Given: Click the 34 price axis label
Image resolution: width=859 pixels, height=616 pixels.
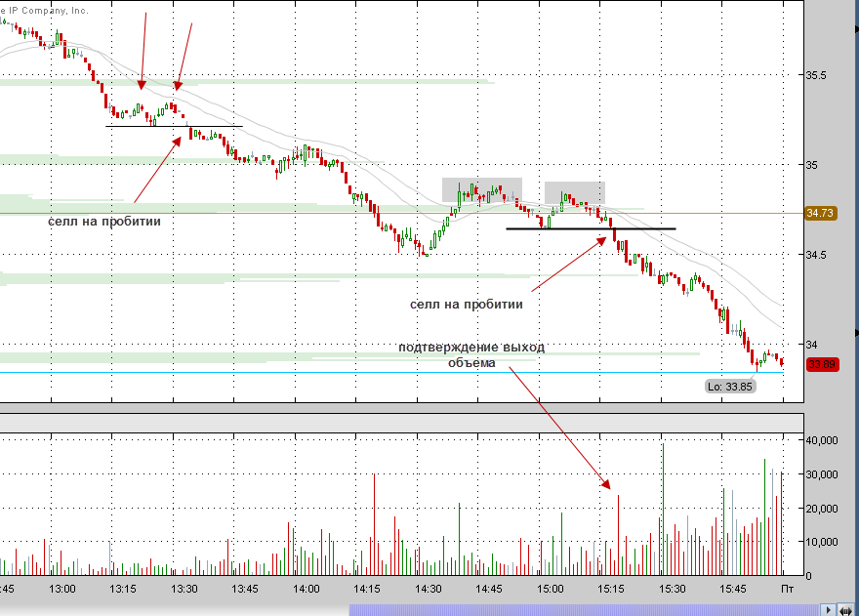Looking at the screenshot, I should point(811,345).
